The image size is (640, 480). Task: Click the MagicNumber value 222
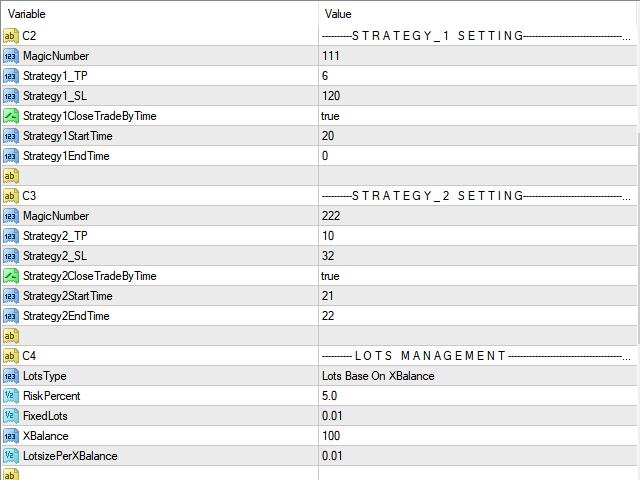point(477,216)
